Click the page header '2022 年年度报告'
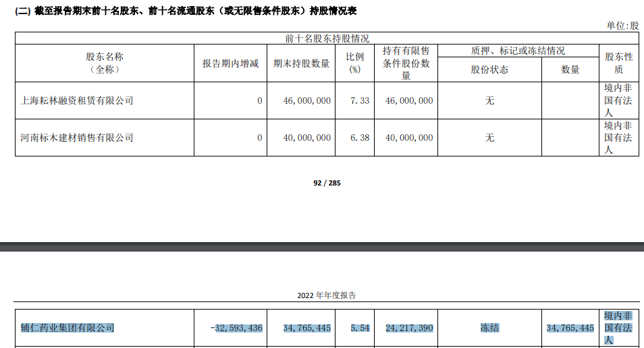 click(x=327, y=295)
